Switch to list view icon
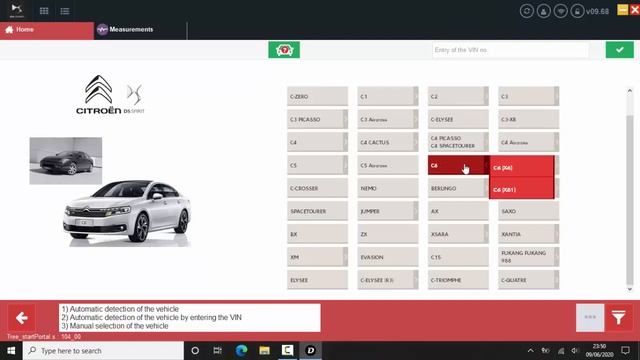Viewport: 640px width, 360px height. 65,11
